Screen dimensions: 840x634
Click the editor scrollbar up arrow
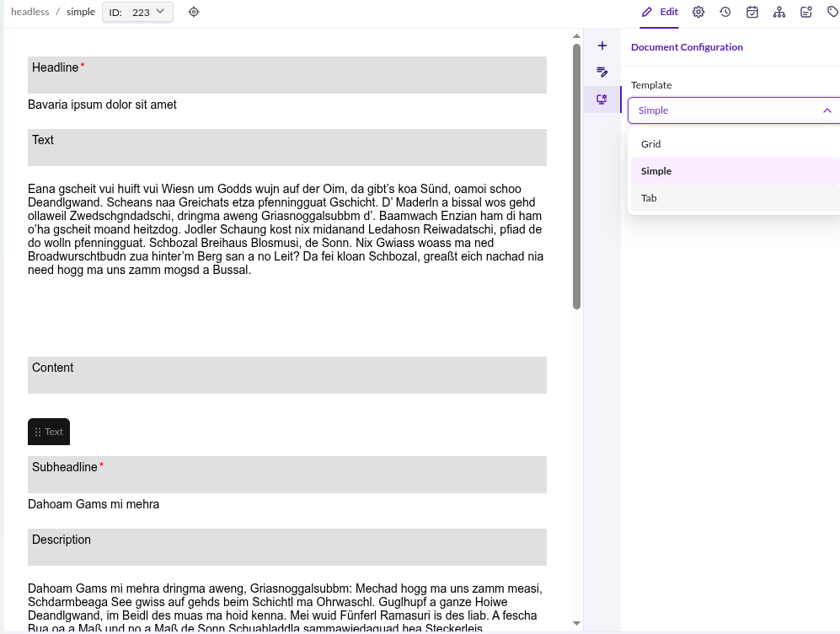[576, 36]
